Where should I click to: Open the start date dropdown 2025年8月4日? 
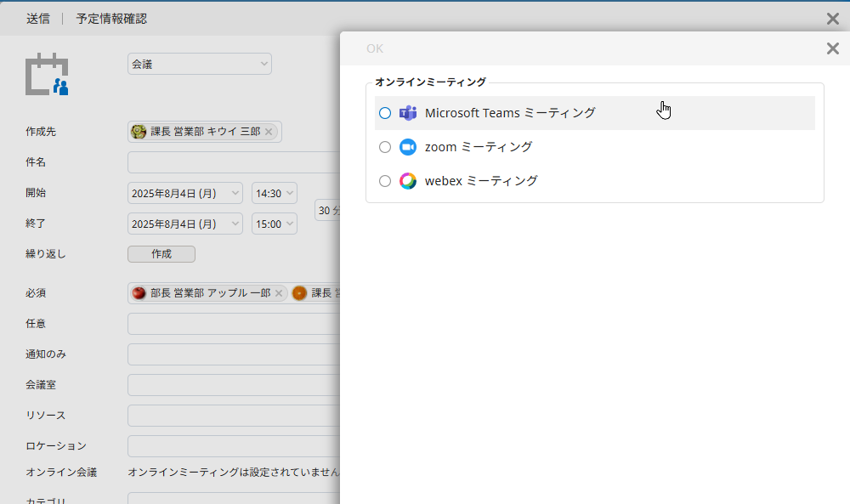click(x=184, y=194)
